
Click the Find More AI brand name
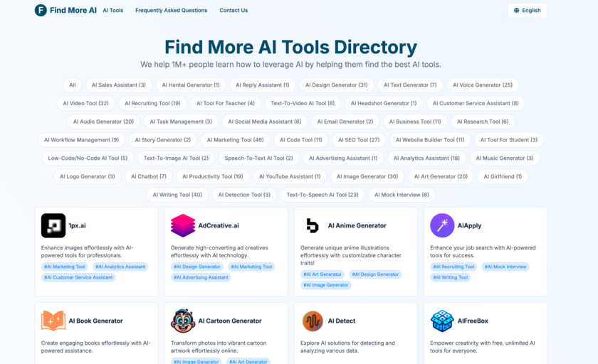tap(73, 10)
